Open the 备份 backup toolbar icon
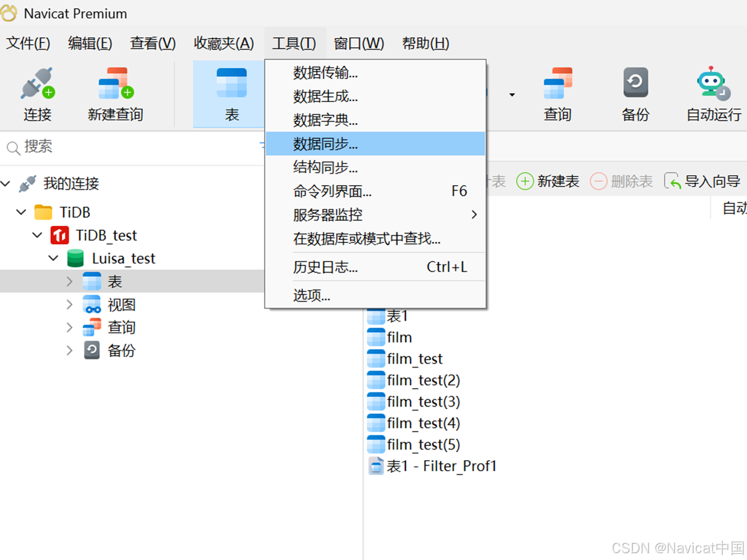The width and height of the screenshot is (747, 560). 636,83
